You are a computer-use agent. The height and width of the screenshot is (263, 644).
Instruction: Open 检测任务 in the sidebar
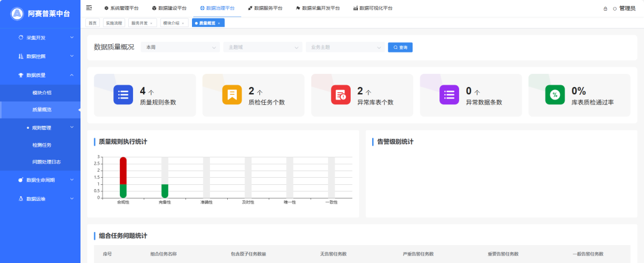point(42,145)
